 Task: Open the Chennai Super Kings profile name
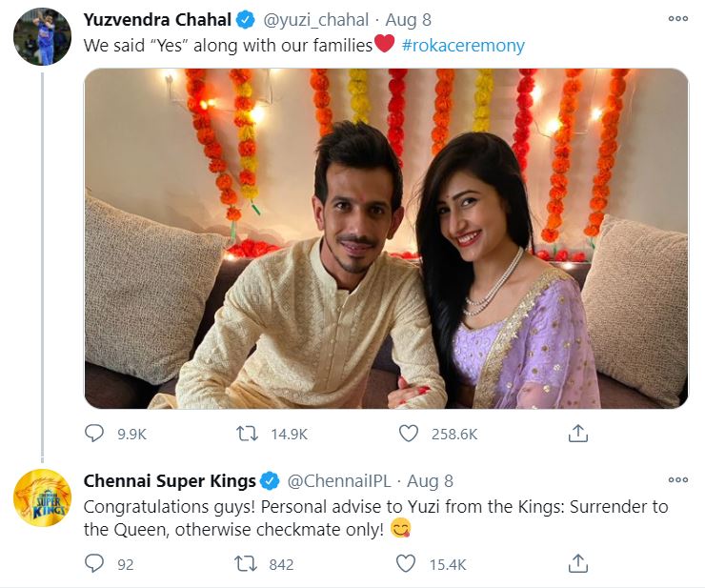[x=170, y=480]
